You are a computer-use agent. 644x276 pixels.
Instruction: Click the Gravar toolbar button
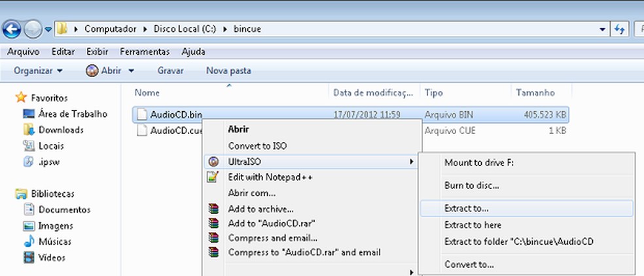pyautogui.click(x=170, y=71)
